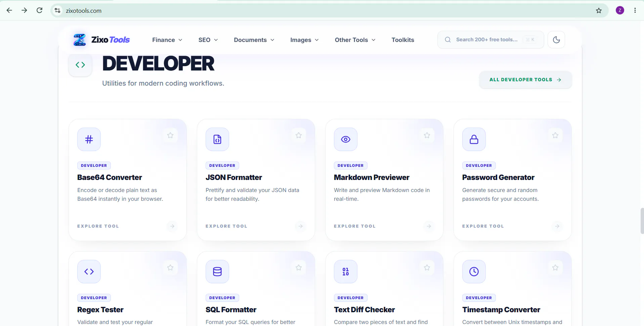This screenshot has height=326, width=644.
Task: Open the Text Diff Checker binary icon
Action: [x=346, y=272]
